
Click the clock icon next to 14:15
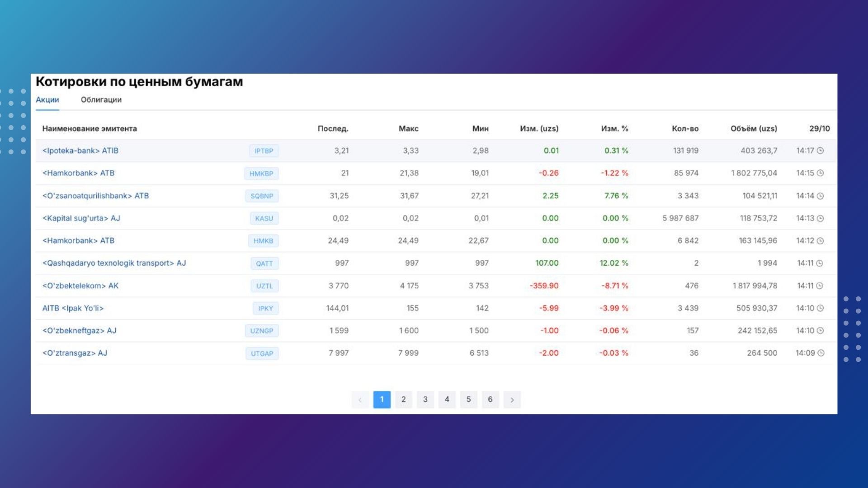pos(820,173)
